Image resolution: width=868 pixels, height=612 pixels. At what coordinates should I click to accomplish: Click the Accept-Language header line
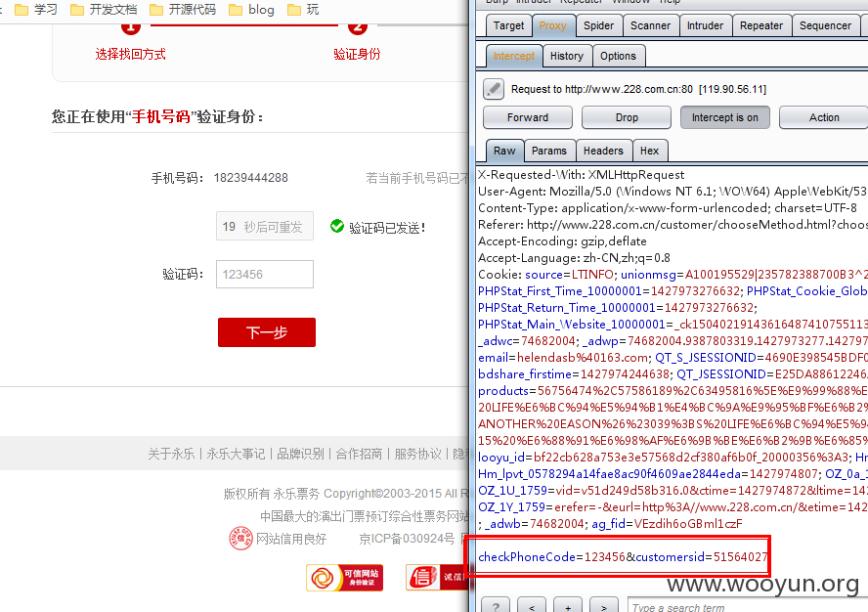574,257
